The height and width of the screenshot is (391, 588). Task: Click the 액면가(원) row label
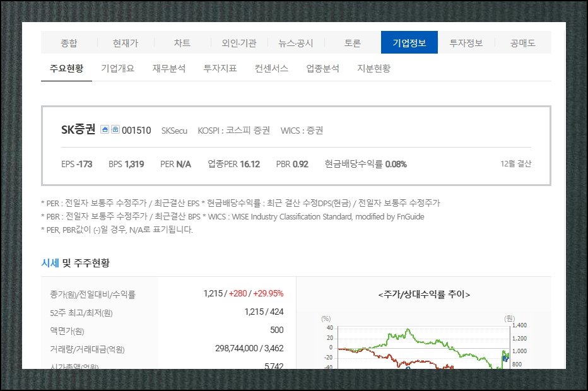(x=67, y=331)
